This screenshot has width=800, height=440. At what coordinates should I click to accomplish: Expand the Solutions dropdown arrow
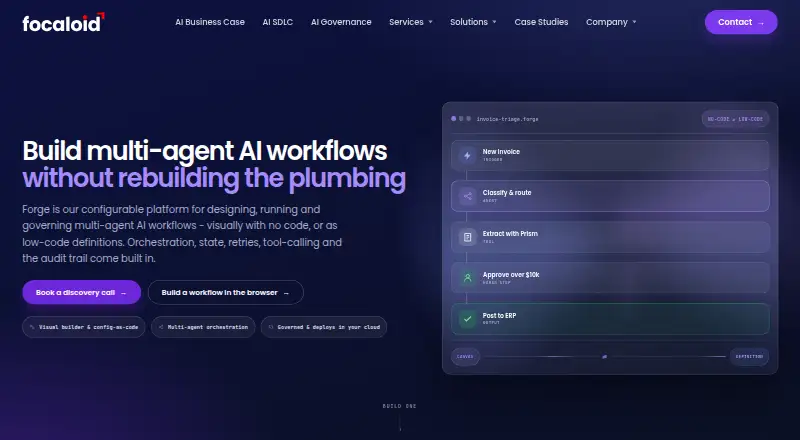pos(494,22)
